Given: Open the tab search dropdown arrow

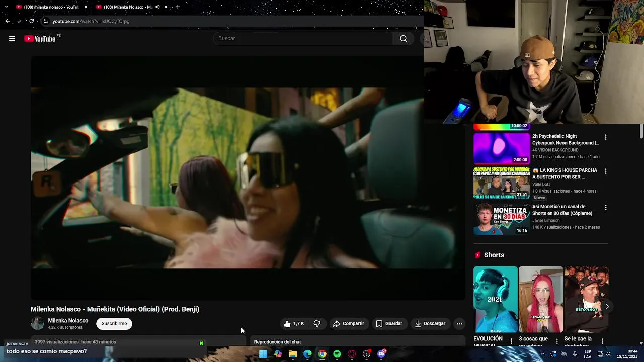Looking at the screenshot, I should (x=6, y=7).
